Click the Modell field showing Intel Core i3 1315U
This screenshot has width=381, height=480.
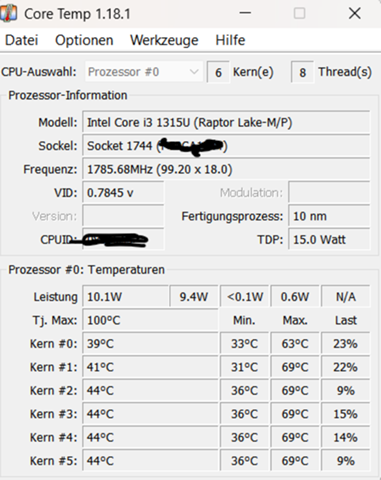[226, 123]
